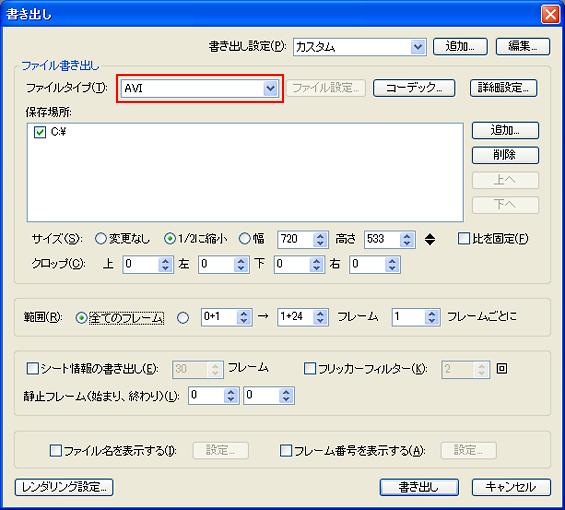Uncheck the C:¥ save location checkbox
Image resolution: width=565 pixels, height=510 pixels.
(x=40, y=132)
